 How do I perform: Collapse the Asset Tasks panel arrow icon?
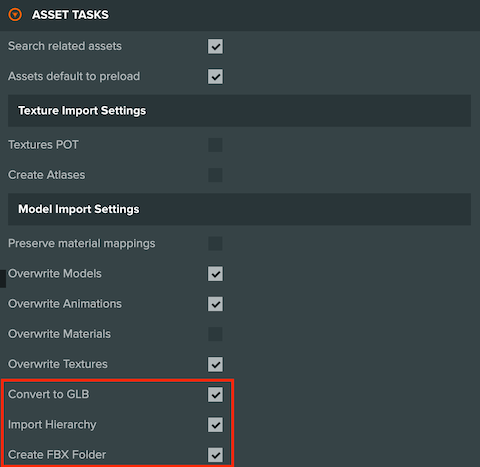click(x=15, y=15)
